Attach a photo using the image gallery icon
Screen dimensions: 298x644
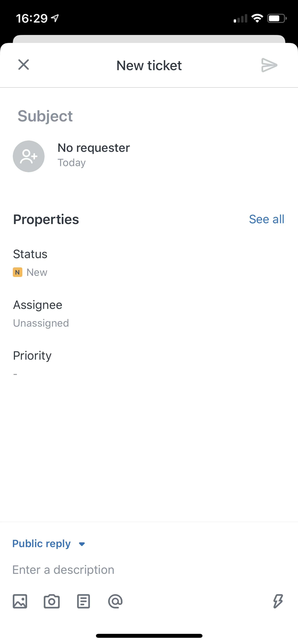pos(20,601)
